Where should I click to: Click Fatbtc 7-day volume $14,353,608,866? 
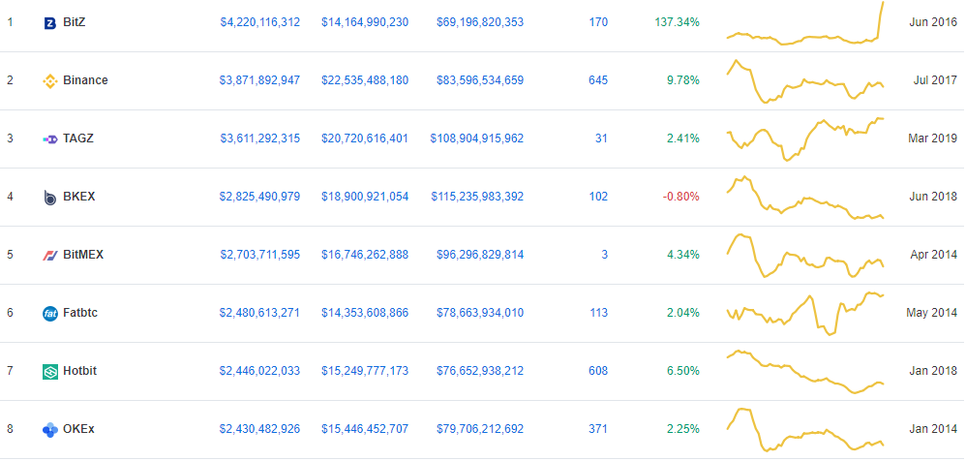365,312
